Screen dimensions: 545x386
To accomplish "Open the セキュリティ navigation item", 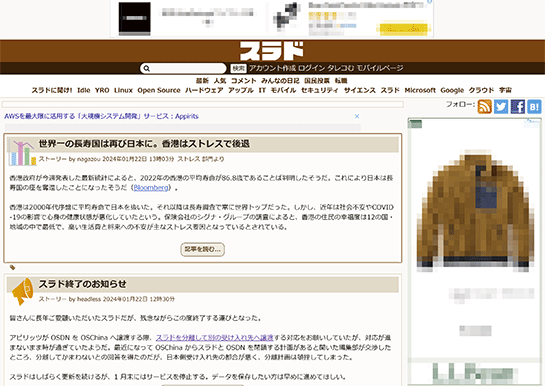I will [319, 90].
